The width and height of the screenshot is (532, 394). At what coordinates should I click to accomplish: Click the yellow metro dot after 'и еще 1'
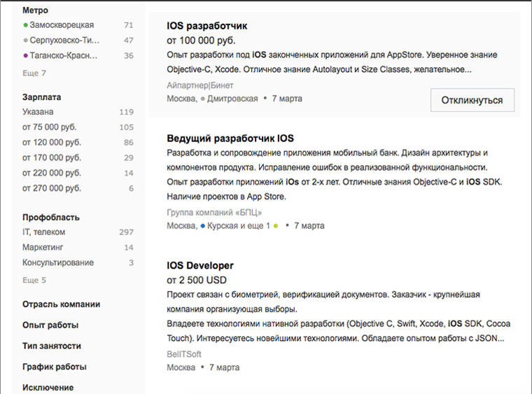[x=276, y=227]
